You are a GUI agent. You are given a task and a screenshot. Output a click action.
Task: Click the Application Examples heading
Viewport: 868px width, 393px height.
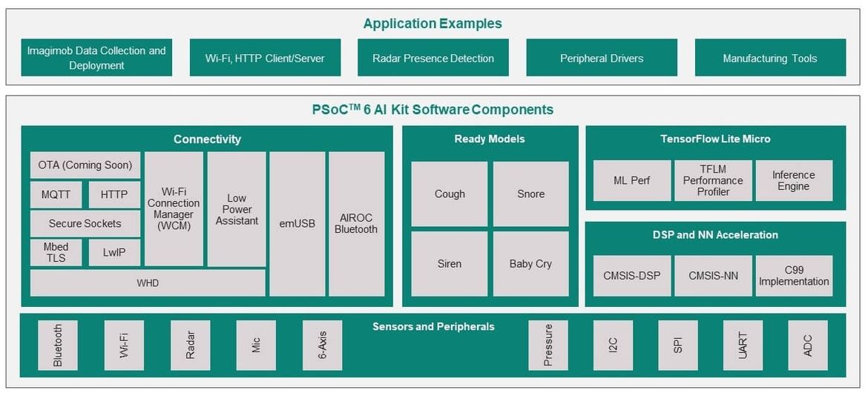[x=433, y=24]
